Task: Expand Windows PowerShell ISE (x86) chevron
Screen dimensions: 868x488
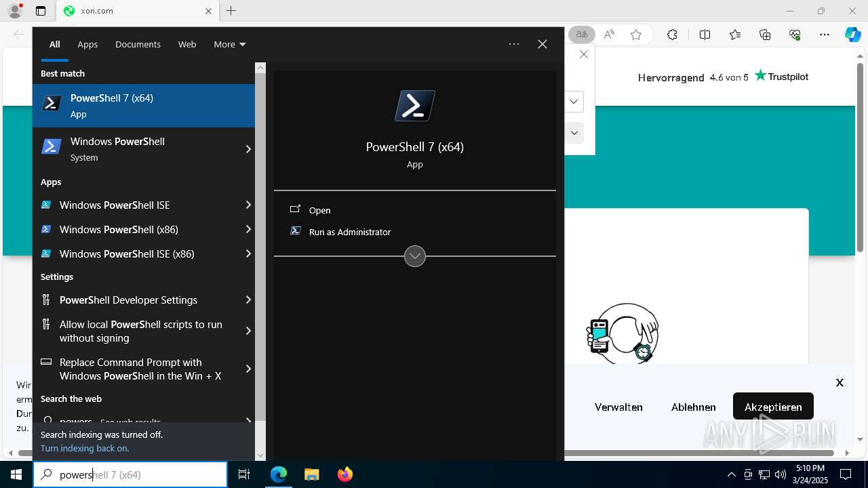Action: [248, 253]
